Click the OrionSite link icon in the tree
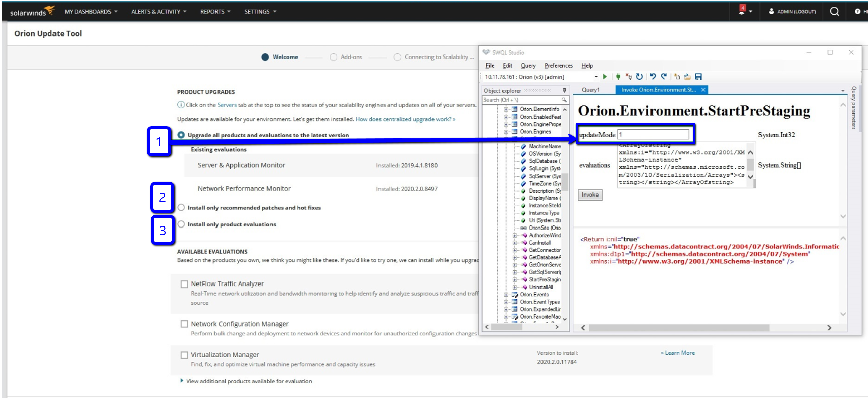The width and height of the screenshot is (868, 398). pyautogui.click(x=524, y=228)
